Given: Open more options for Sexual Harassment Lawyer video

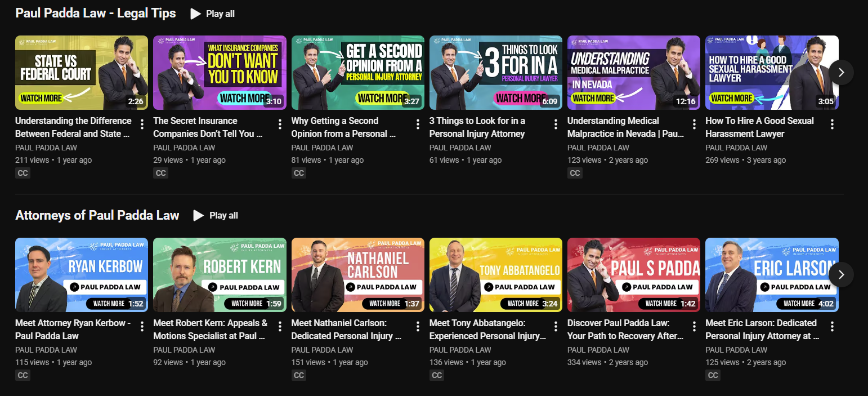Looking at the screenshot, I should (832, 124).
